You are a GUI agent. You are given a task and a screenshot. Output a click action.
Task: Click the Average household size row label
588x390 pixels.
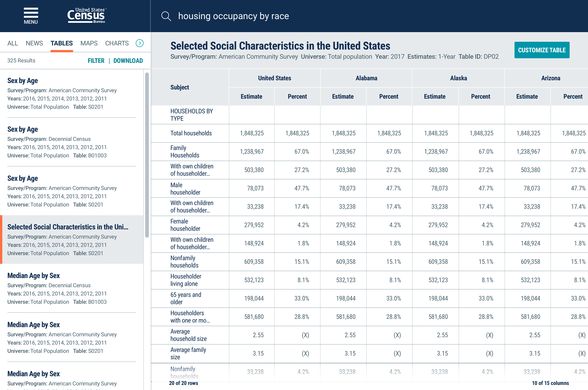point(188,335)
